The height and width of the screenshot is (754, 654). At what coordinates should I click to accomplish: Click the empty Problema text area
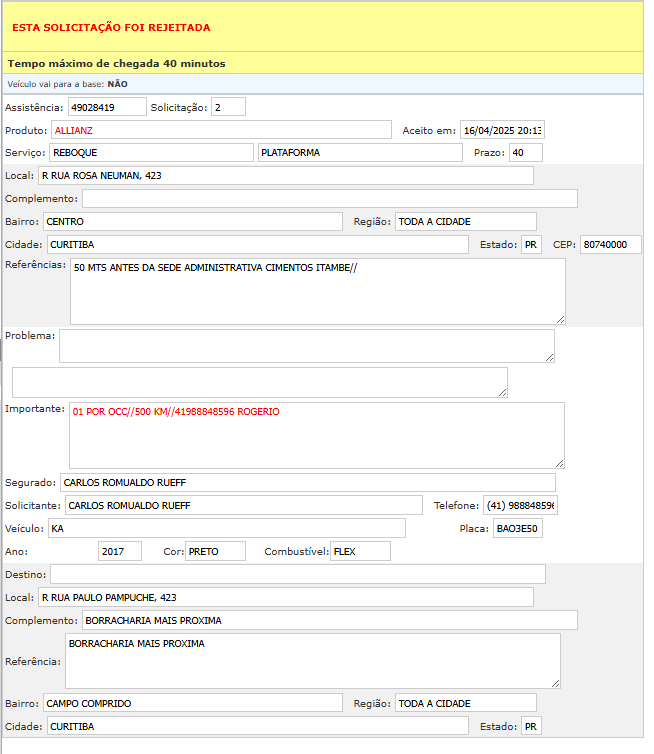point(306,346)
